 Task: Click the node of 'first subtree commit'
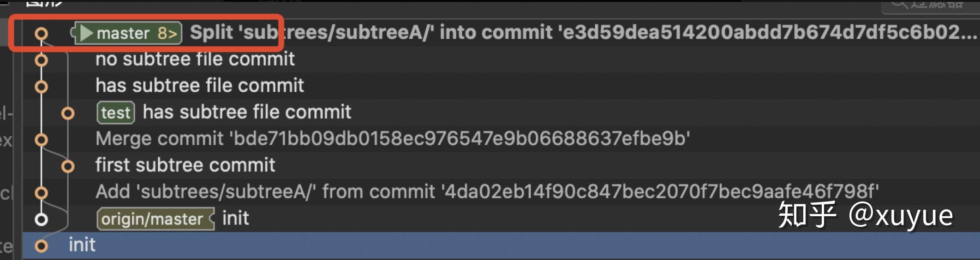point(68,166)
